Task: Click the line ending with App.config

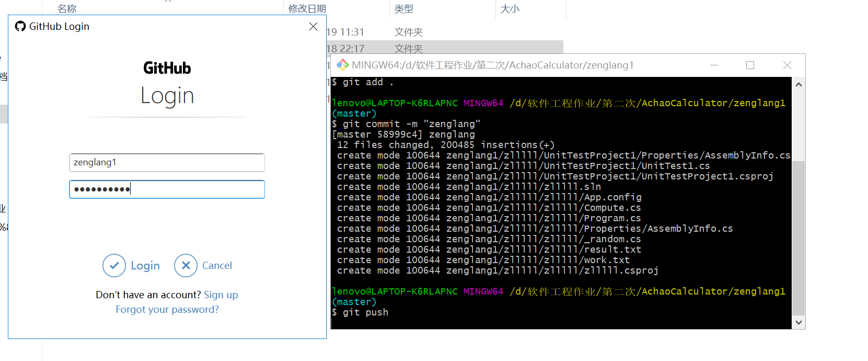Action: (x=489, y=197)
